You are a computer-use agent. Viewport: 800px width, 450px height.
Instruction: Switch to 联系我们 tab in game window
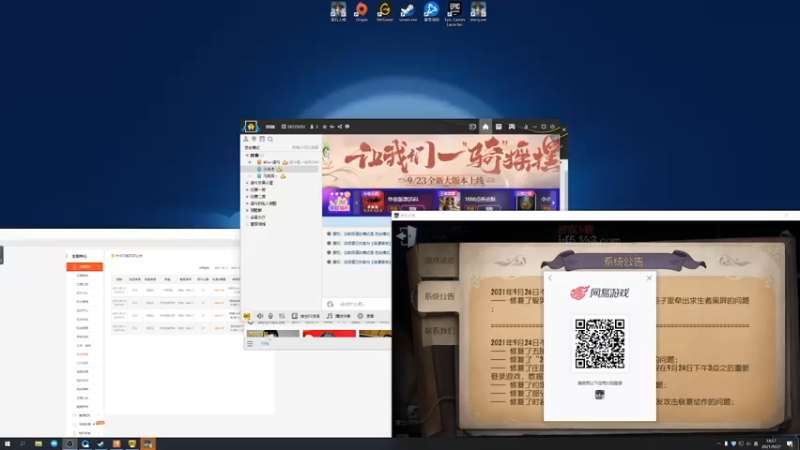(x=439, y=331)
